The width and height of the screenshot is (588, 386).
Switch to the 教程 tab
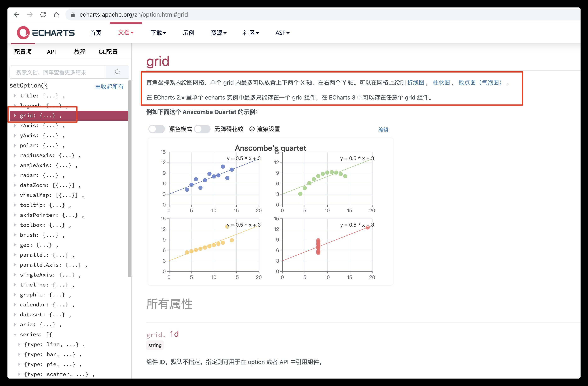80,52
